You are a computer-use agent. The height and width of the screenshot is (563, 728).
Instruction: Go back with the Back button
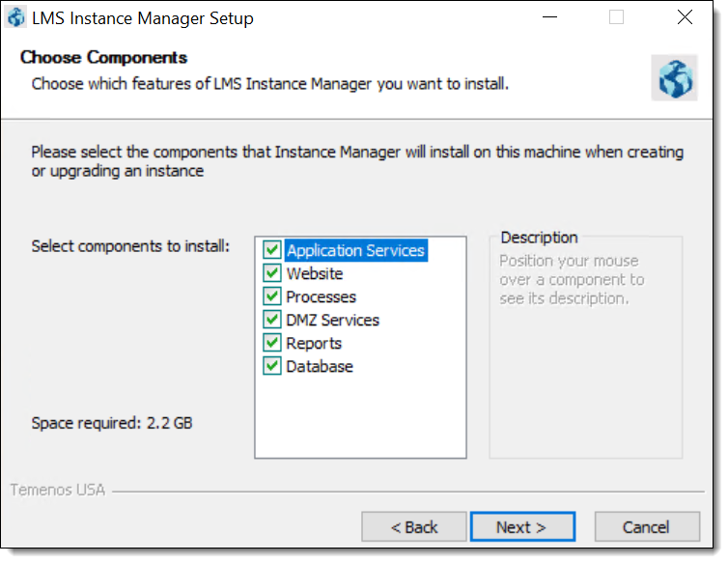point(414,526)
